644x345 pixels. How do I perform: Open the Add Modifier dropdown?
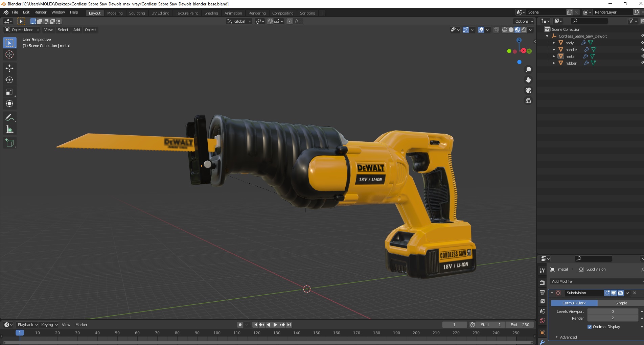(597, 281)
